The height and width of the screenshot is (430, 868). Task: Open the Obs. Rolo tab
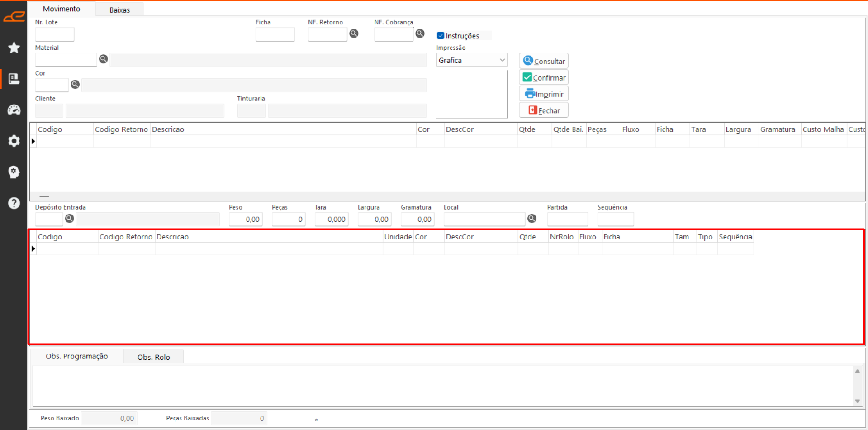[x=153, y=357]
